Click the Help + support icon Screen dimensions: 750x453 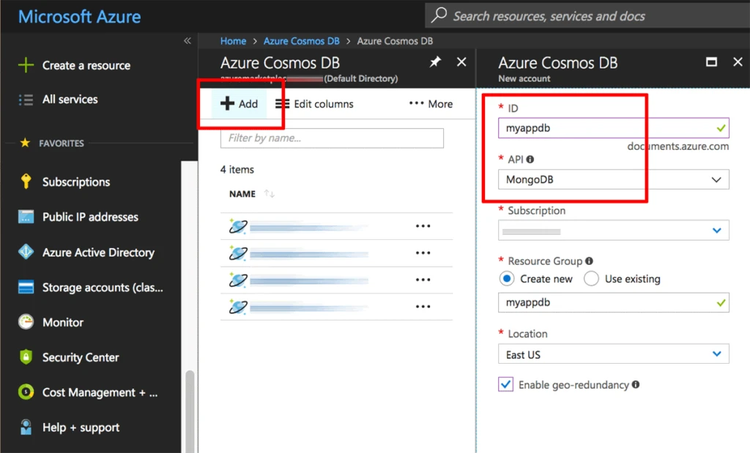click(x=26, y=427)
